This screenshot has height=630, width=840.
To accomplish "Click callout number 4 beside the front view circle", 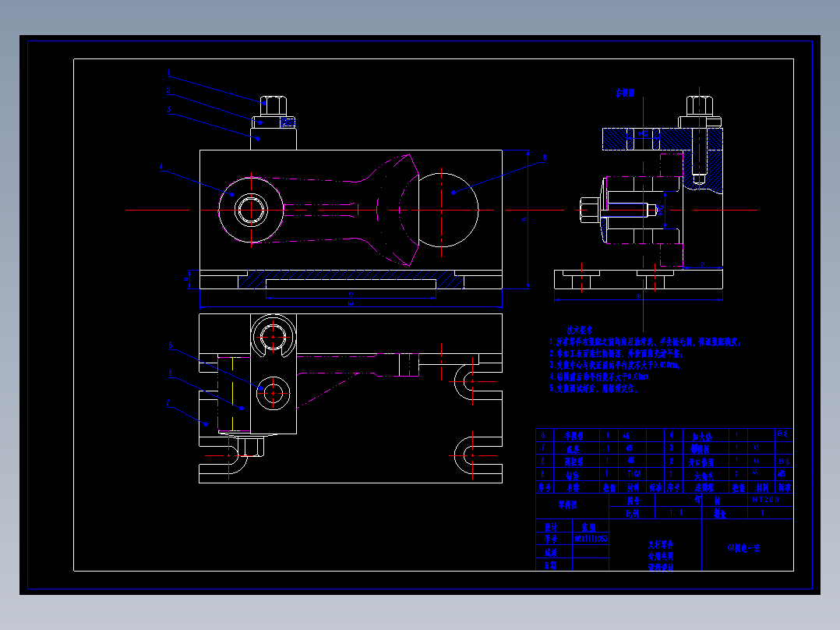I will [x=161, y=168].
